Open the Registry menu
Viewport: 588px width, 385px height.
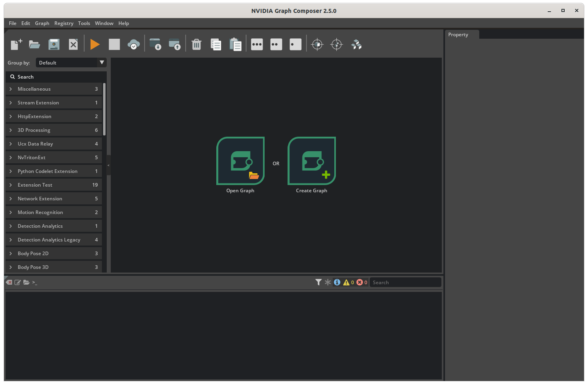(x=64, y=23)
